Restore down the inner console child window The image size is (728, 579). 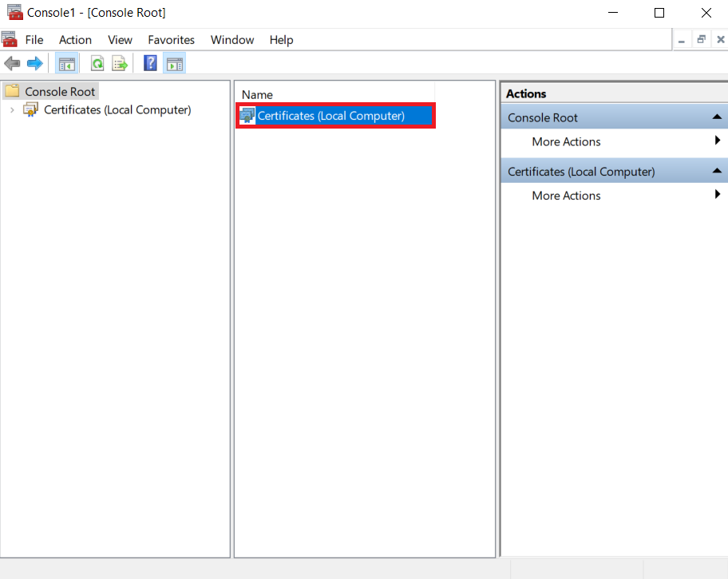701,40
